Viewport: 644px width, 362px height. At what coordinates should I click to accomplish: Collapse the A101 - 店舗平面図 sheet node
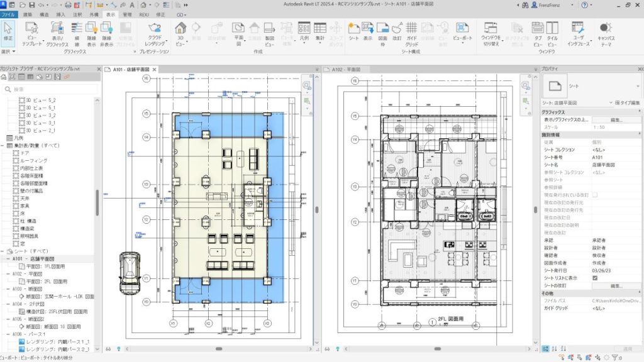coord(8,259)
